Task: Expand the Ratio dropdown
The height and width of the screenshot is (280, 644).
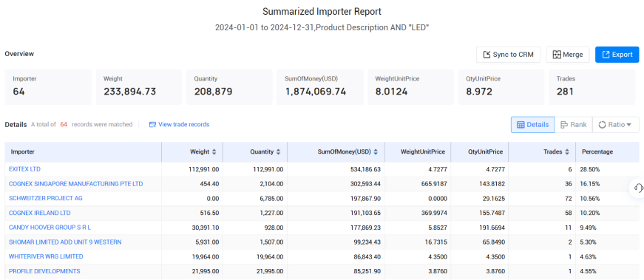Action: click(x=615, y=125)
